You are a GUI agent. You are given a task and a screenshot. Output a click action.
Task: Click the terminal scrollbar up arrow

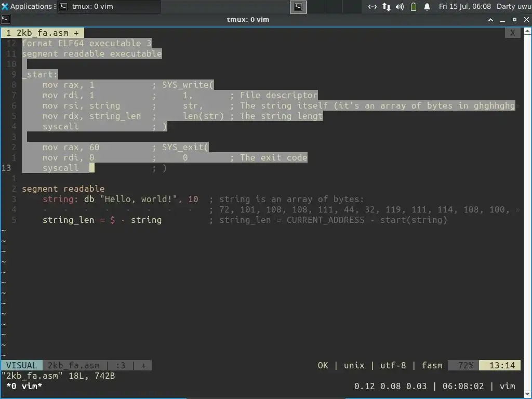pos(528,31)
